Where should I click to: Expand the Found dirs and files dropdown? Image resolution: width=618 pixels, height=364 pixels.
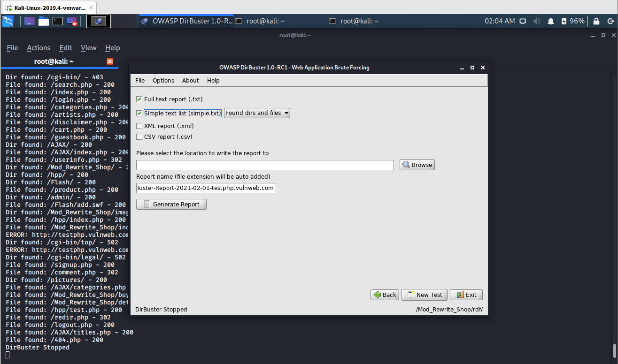click(257, 113)
